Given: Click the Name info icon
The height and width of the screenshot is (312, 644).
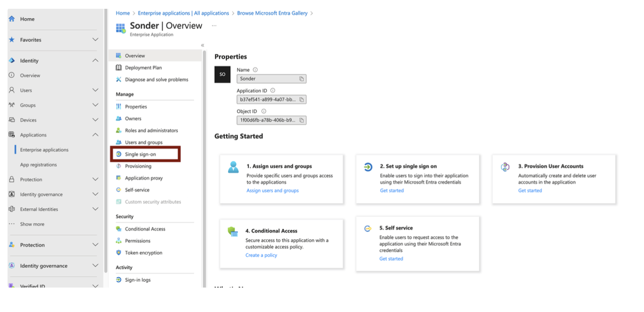Looking at the screenshot, I should point(255,70).
